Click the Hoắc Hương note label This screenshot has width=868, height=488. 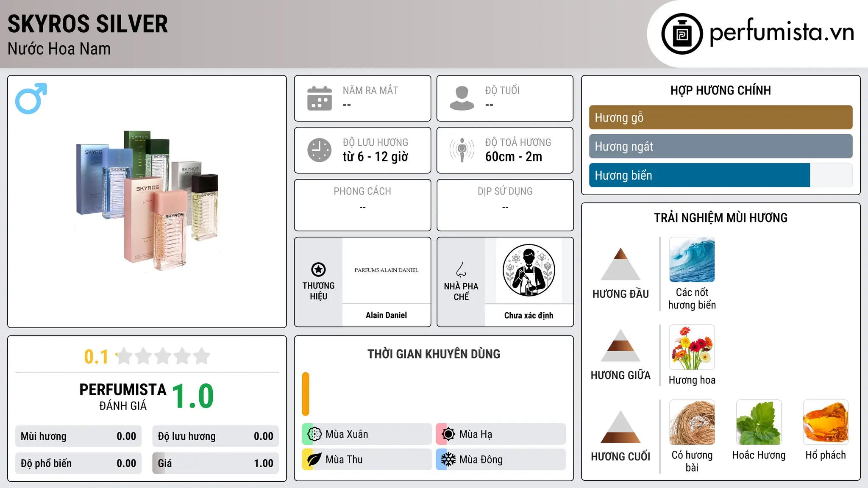(x=759, y=455)
